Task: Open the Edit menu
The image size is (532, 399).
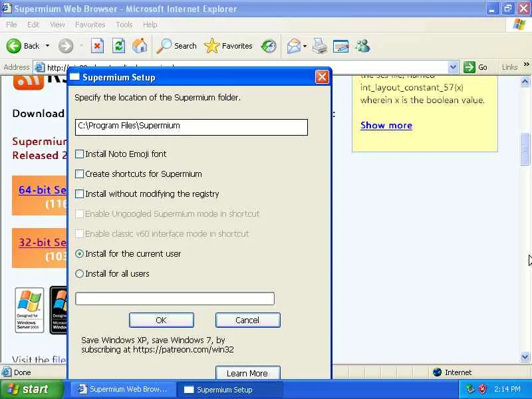Action: tap(33, 25)
